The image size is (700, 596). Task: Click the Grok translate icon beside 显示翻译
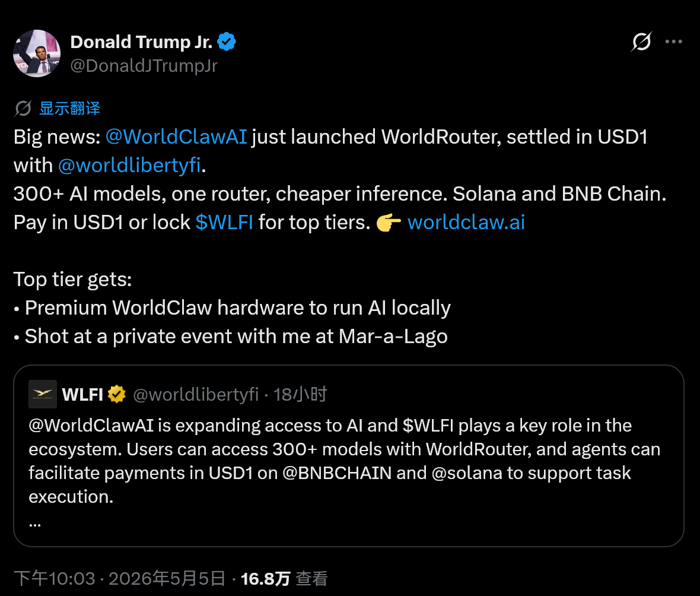(x=23, y=109)
